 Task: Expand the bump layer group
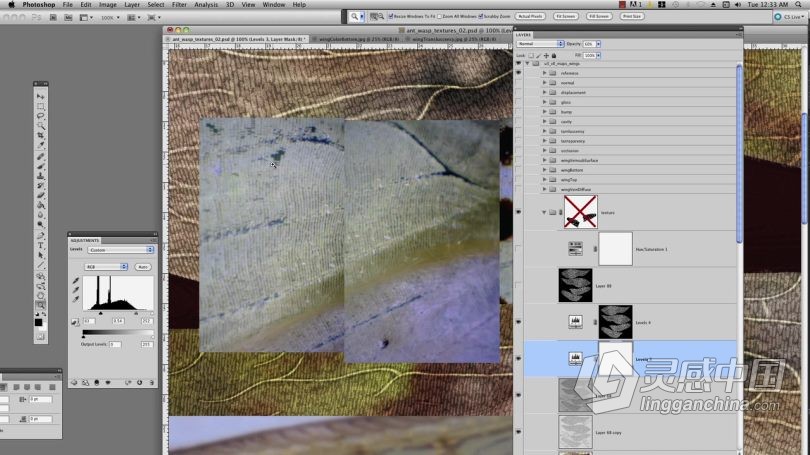[544, 112]
